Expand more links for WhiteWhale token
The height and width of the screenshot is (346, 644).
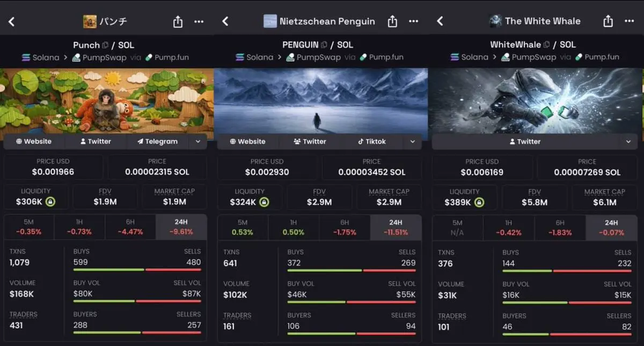tap(628, 142)
